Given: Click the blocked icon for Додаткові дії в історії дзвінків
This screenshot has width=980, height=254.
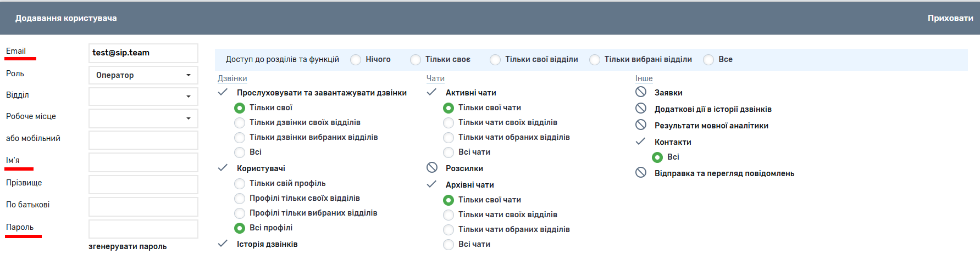Looking at the screenshot, I should point(641,108).
